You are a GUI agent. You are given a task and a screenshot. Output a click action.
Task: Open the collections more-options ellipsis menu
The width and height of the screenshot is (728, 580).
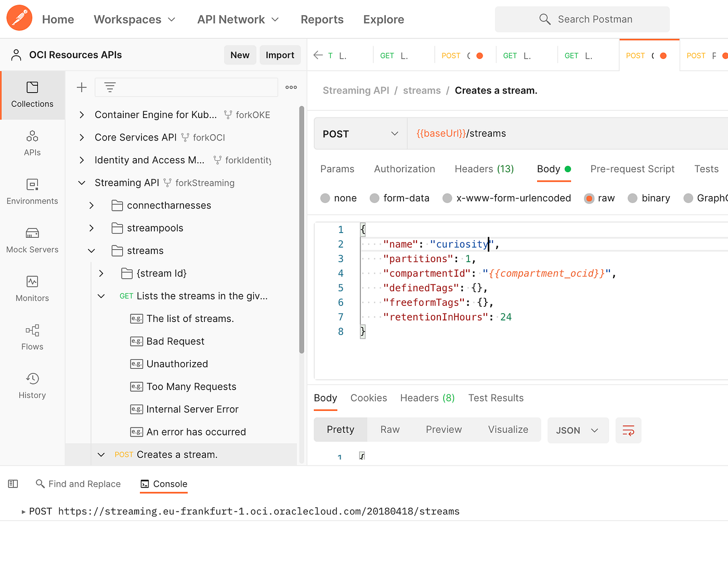pos(291,87)
